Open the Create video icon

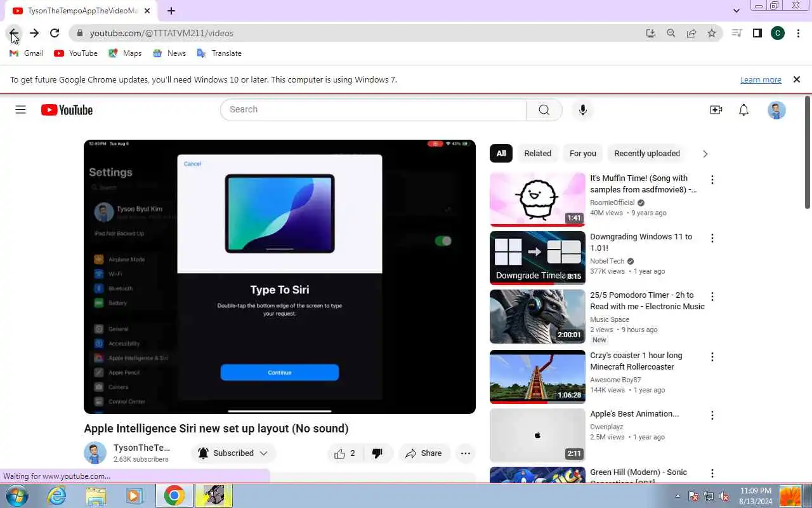click(x=716, y=110)
